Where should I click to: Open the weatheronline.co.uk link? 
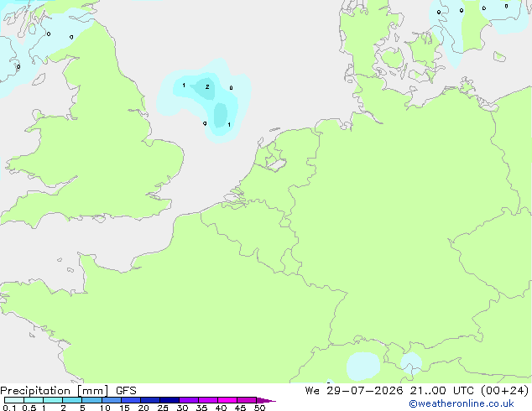point(462,403)
